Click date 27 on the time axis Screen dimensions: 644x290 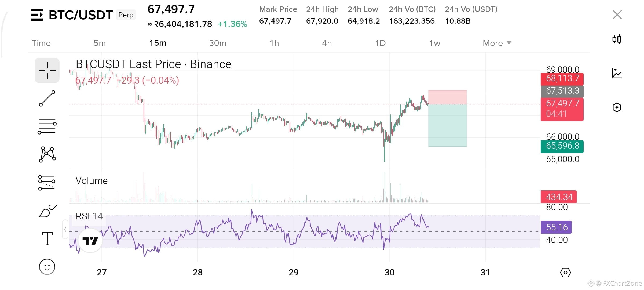tap(102, 273)
